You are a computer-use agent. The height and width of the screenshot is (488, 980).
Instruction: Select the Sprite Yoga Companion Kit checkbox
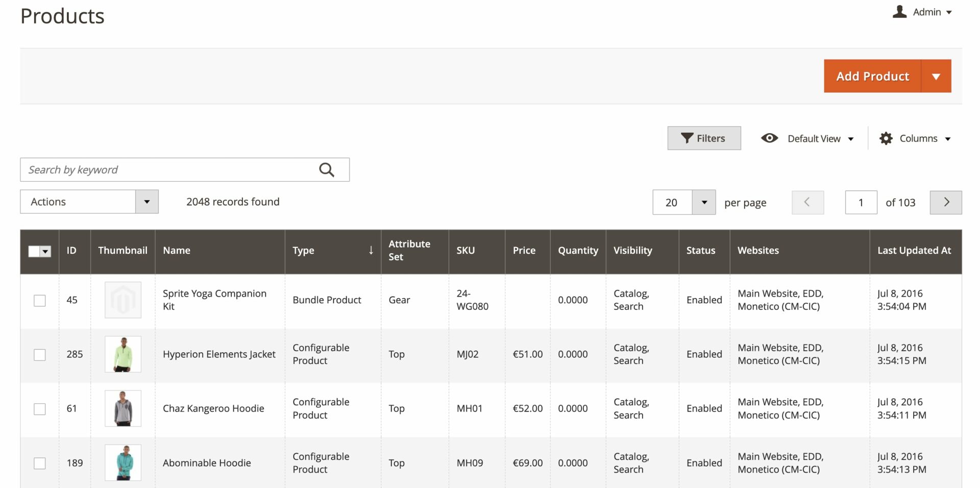39,300
